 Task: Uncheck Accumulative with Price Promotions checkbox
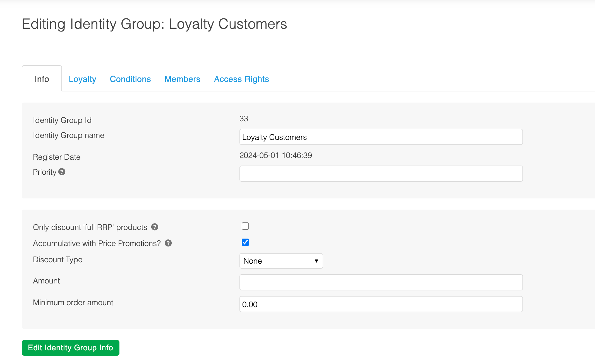(245, 242)
